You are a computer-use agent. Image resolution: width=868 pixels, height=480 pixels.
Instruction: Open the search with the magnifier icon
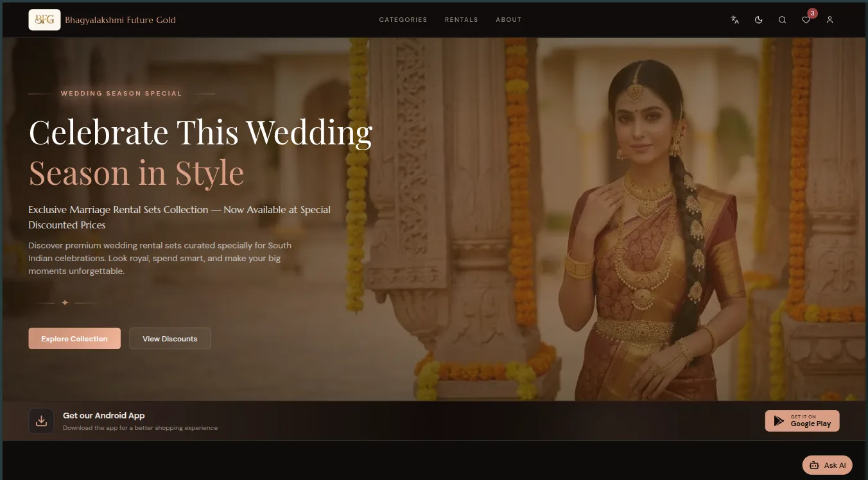pyautogui.click(x=782, y=20)
